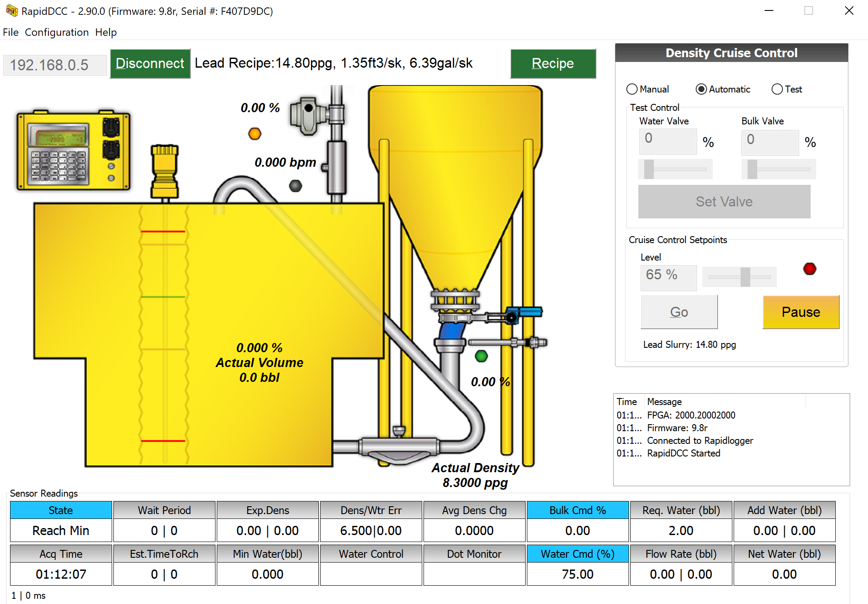The height and width of the screenshot is (604, 868).
Task: Click the State column header
Action: click(61, 510)
